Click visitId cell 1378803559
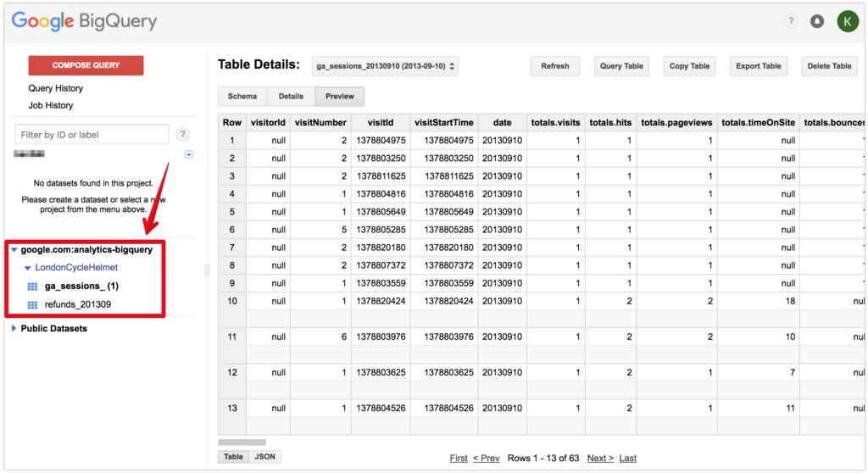This screenshot has height=473, width=868. point(381,283)
